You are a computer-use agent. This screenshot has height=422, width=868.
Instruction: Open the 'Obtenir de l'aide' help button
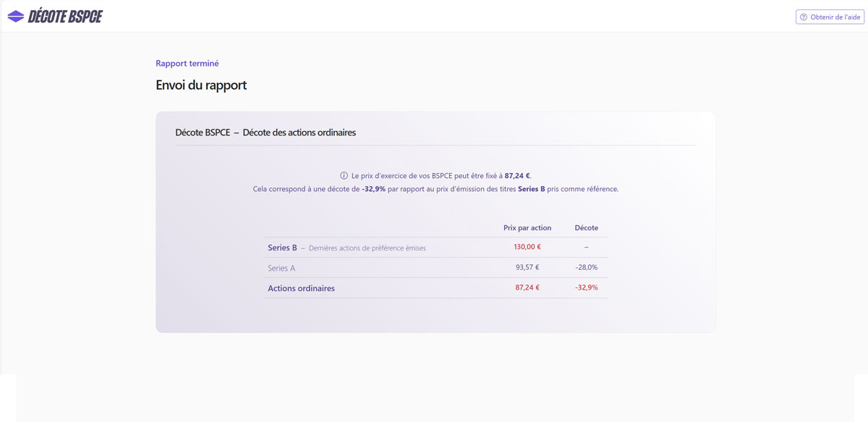(830, 17)
